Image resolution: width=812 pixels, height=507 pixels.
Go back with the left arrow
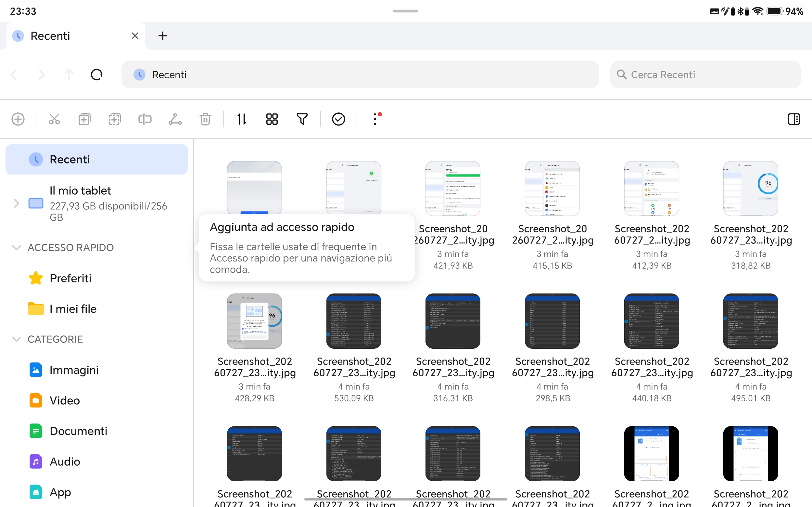14,74
